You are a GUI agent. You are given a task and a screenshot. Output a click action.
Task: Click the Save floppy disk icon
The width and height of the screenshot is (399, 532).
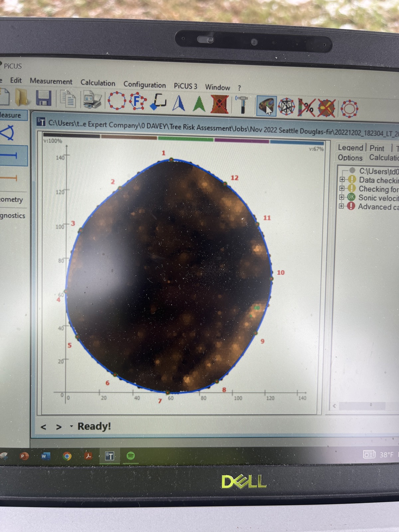coord(43,98)
